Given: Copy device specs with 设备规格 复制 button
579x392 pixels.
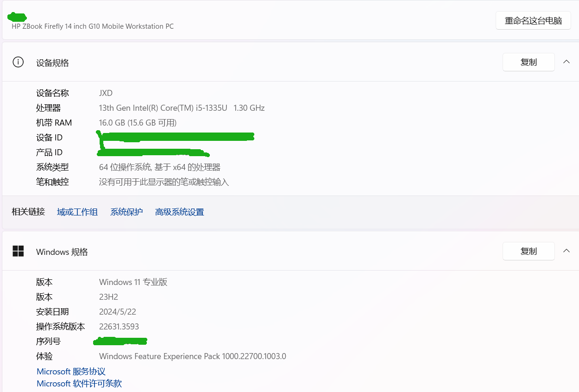Looking at the screenshot, I should tap(529, 62).
